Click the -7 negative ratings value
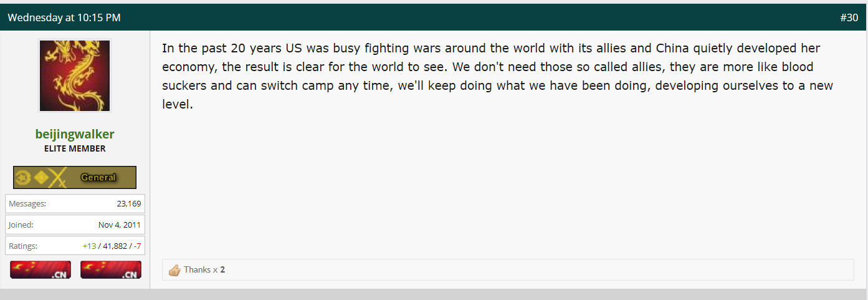 click(x=137, y=246)
